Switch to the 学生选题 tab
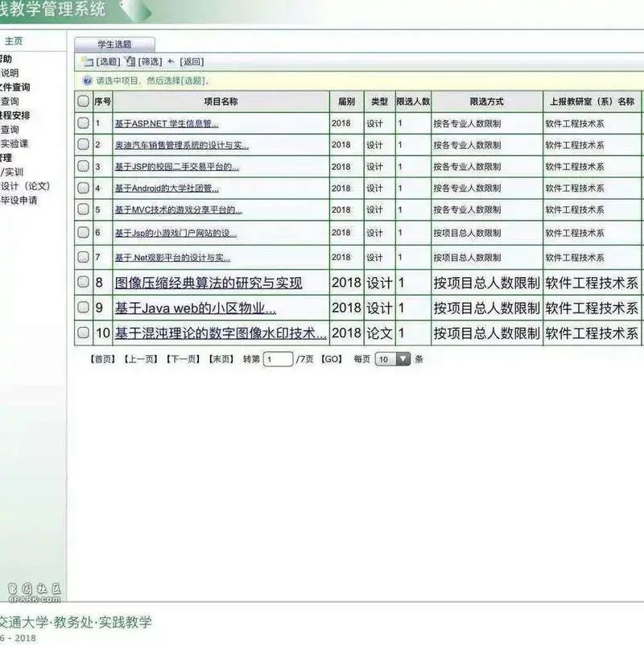Viewport: 644px width, 646px height. point(114,44)
